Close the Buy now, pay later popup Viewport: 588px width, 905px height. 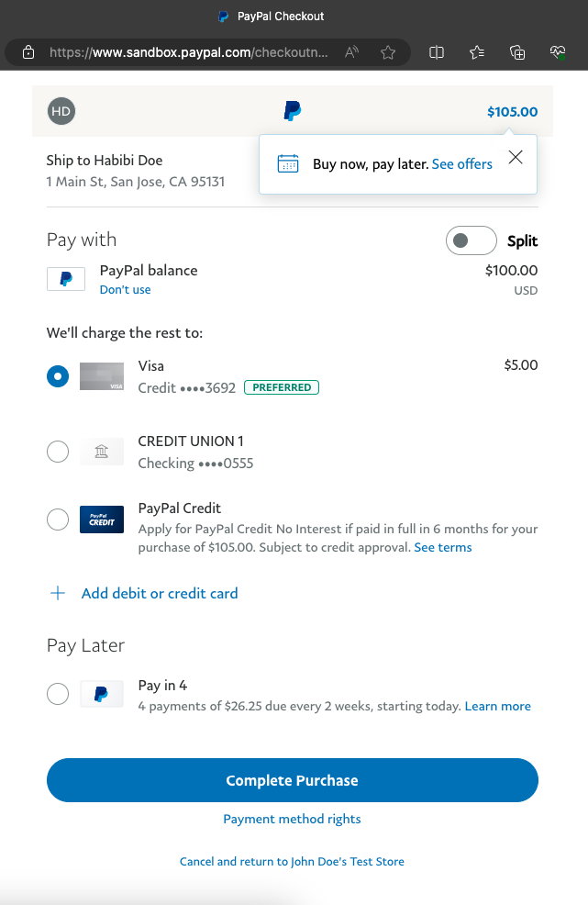click(516, 157)
